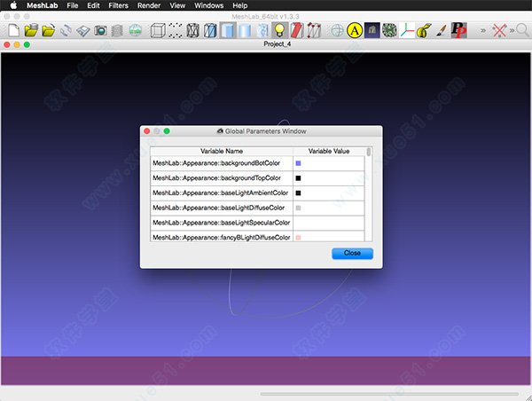Select MeshLab::Appearance::fancyBLightDiffuseColor row name

(222, 238)
